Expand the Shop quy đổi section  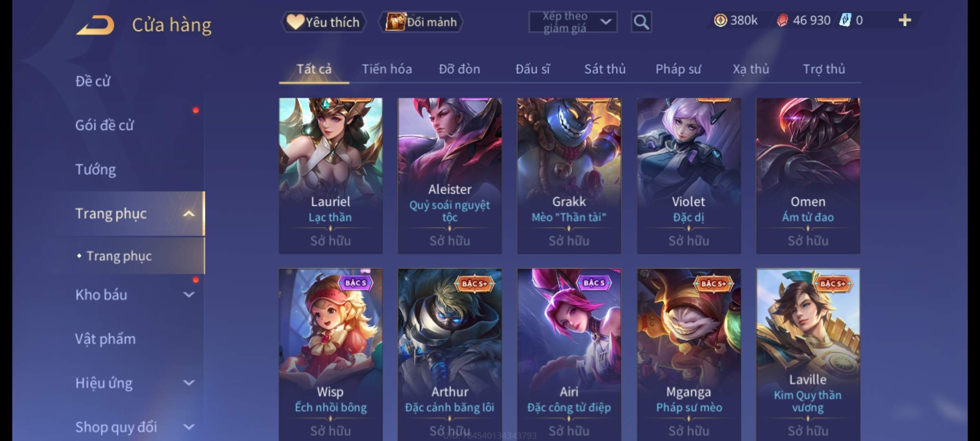(x=189, y=427)
